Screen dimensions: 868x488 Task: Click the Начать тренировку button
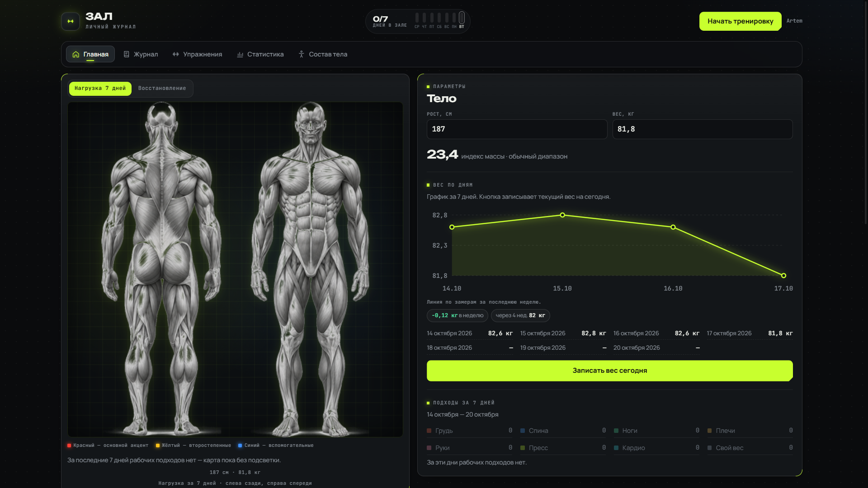click(741, 21)
